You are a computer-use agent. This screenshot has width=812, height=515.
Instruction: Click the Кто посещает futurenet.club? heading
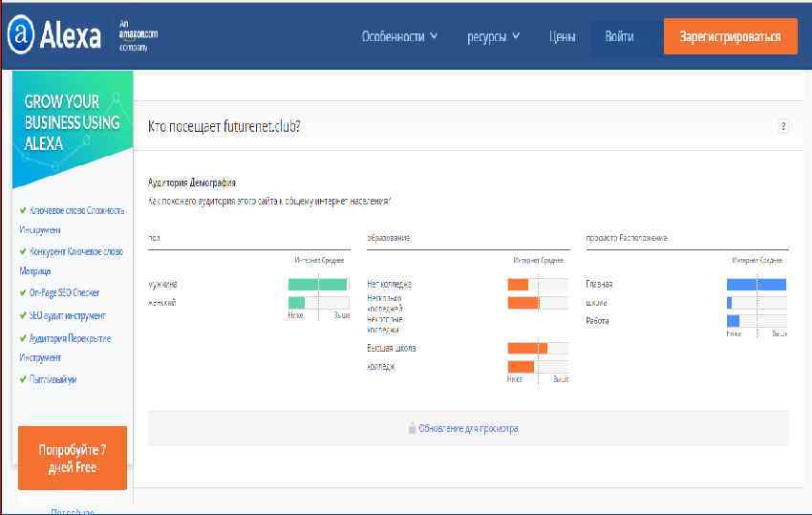coord(224,126)
